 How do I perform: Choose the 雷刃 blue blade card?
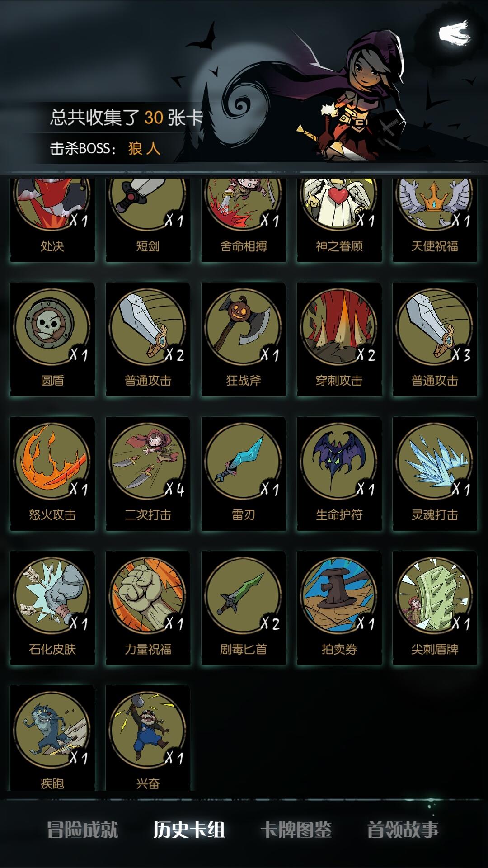[x=244, y=473]
